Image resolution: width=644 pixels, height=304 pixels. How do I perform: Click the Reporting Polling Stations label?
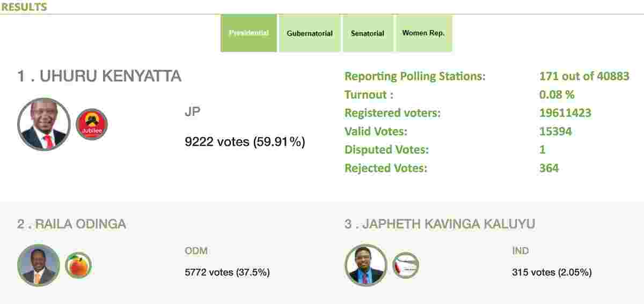click(x=415, y=77)
